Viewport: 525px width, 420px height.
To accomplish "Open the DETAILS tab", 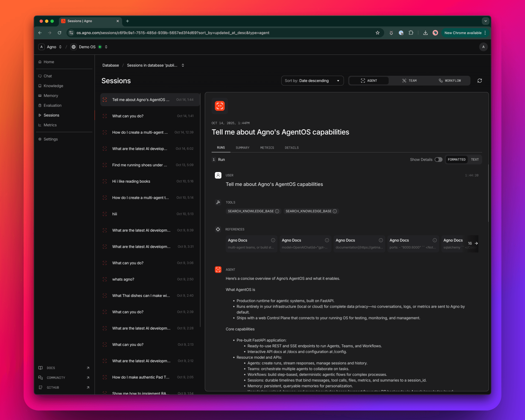I will pos(291,148).
